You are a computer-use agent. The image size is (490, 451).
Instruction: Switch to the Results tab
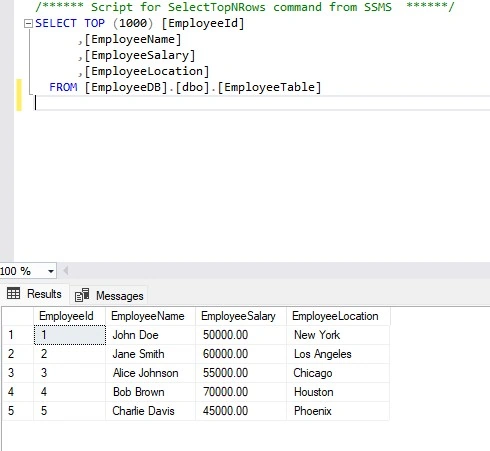(x=35, y=294)
